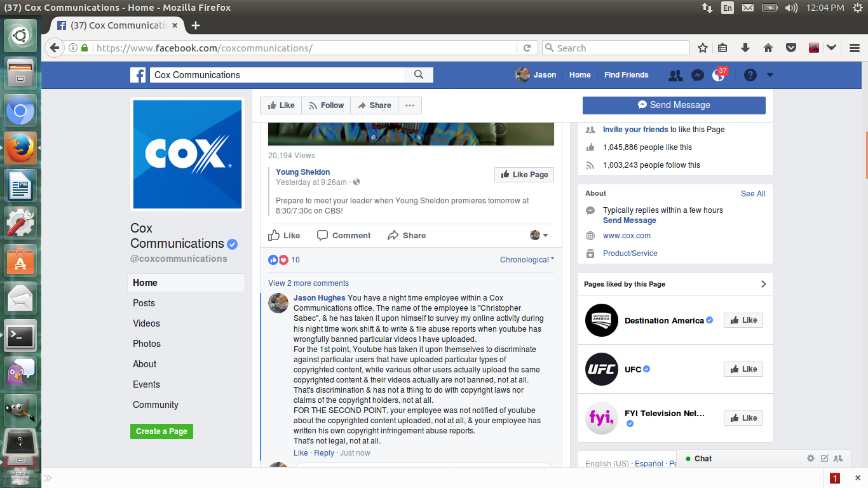
Task: Click the volume icon in system tray
Action: click(x=791, y=8)
